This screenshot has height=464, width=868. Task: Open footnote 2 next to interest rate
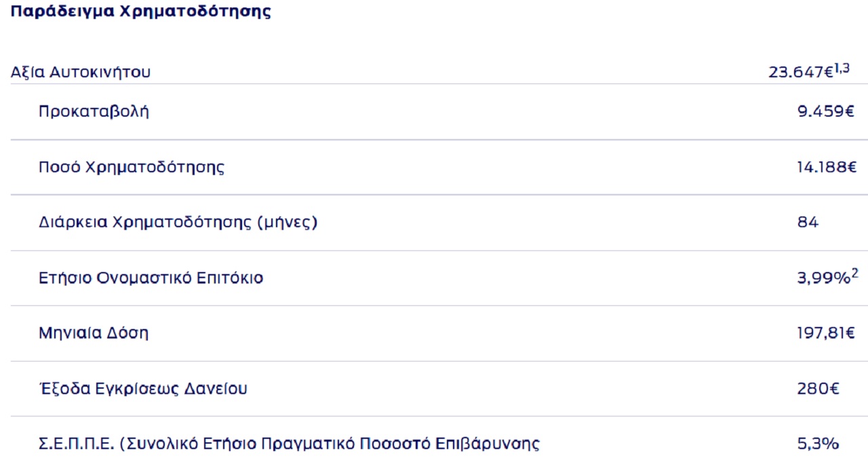pos(855,274)
